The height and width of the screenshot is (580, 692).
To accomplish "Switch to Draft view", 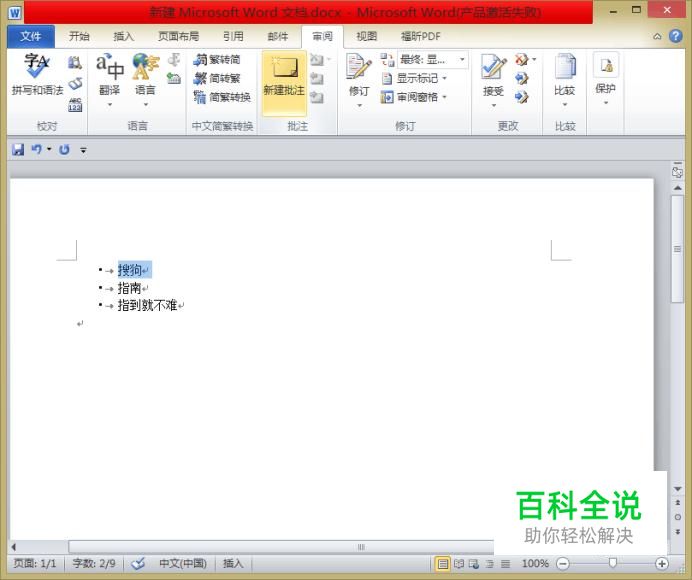I will click(x=506, y=564).
